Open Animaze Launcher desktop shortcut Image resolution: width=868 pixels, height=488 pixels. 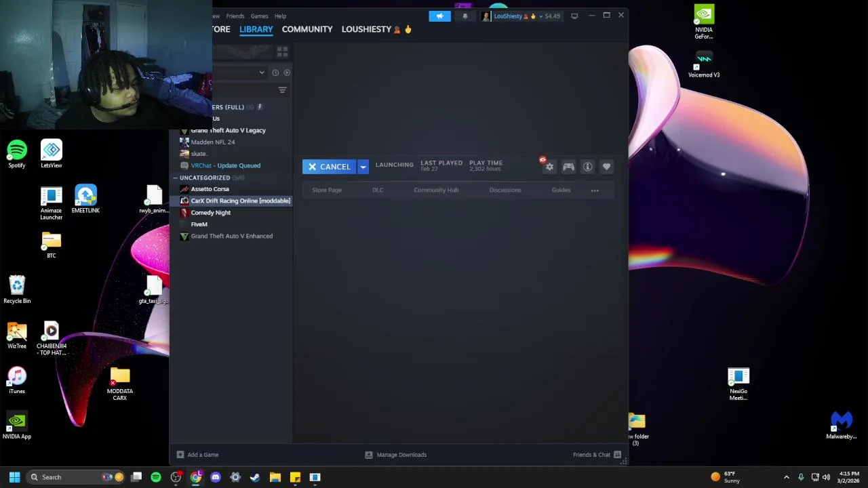pos(52,203)
